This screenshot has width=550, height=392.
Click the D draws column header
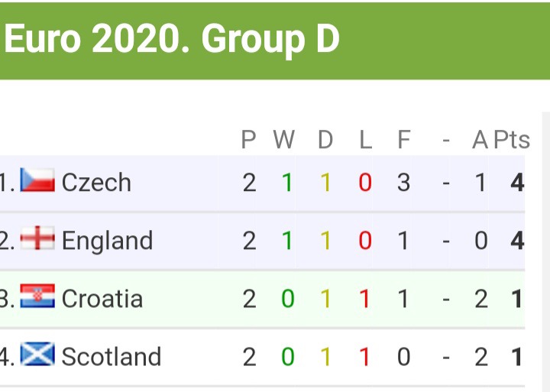(325, 140)
